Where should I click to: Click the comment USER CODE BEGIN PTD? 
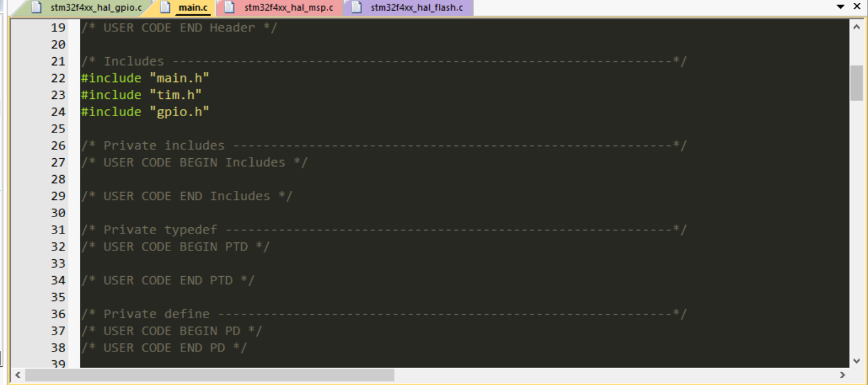[x=175, y=246]
